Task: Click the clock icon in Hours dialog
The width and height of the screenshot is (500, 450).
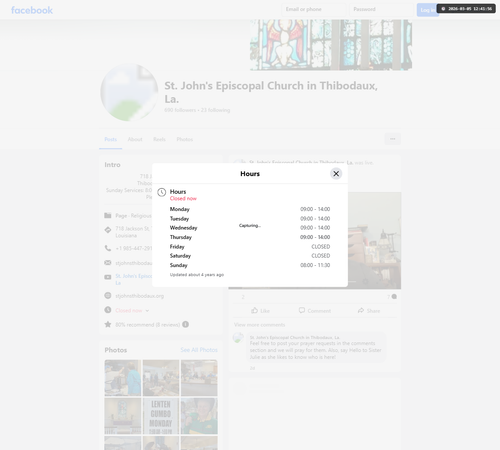Action: (x=162, y=192)
